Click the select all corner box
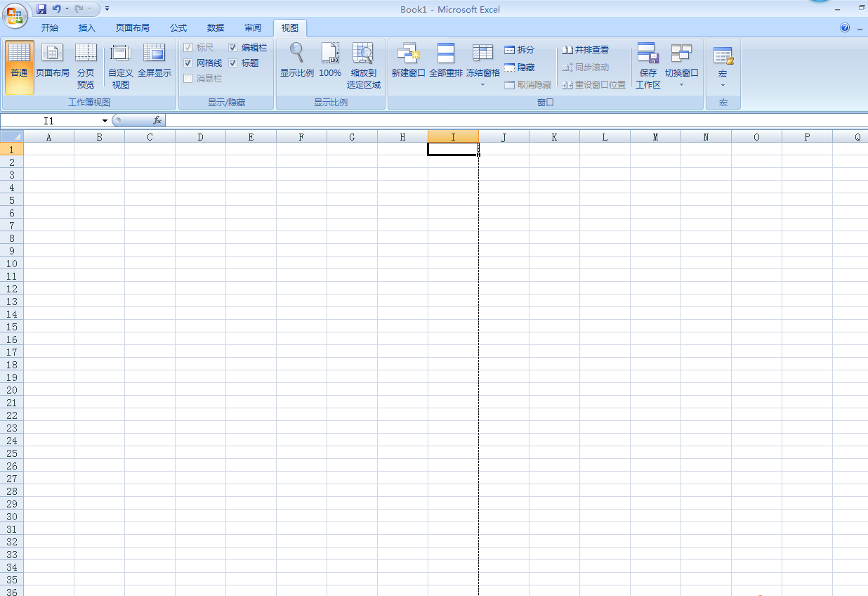 (x=12, y=137)
